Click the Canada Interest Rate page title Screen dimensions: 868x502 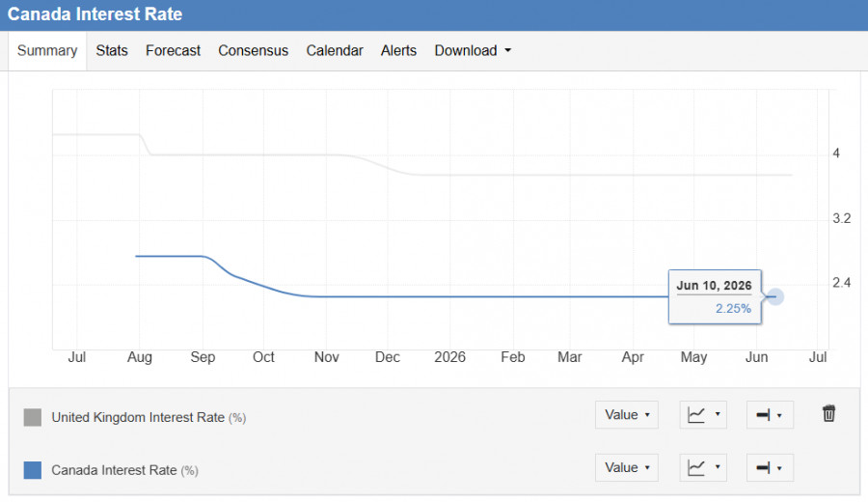[95, 14]
